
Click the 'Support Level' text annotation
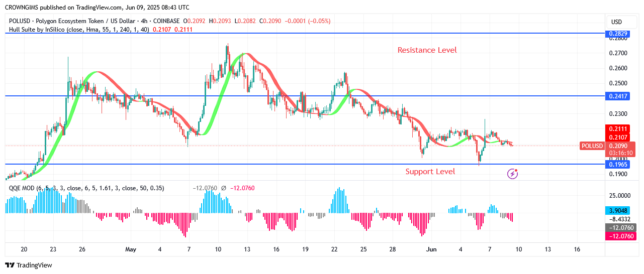point(430,172)
